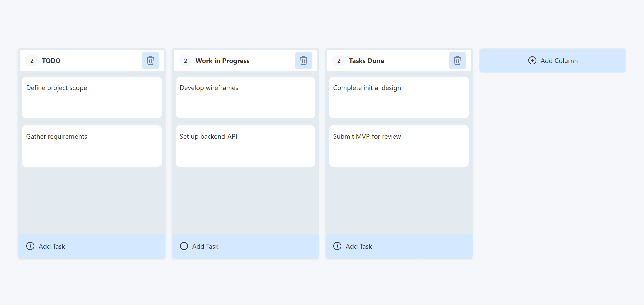
Task: Click the task count badge on TODO column
Action: [x=32, y=61]
